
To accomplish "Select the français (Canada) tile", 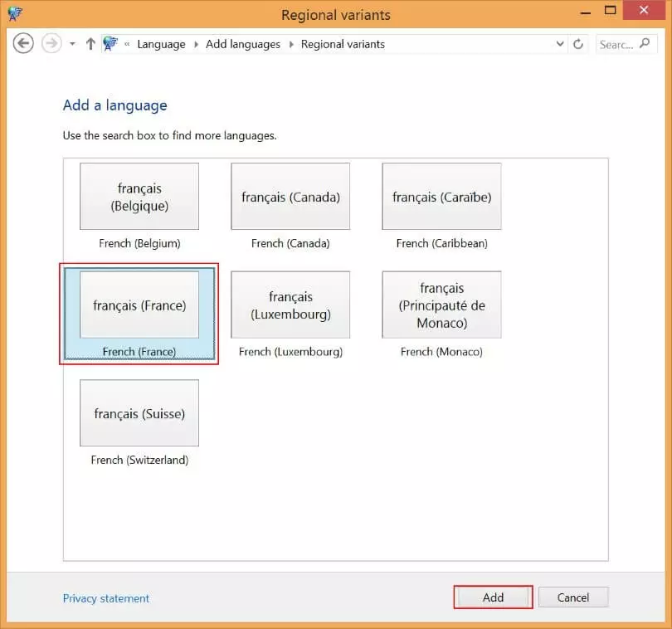I will tap(290, 197).
